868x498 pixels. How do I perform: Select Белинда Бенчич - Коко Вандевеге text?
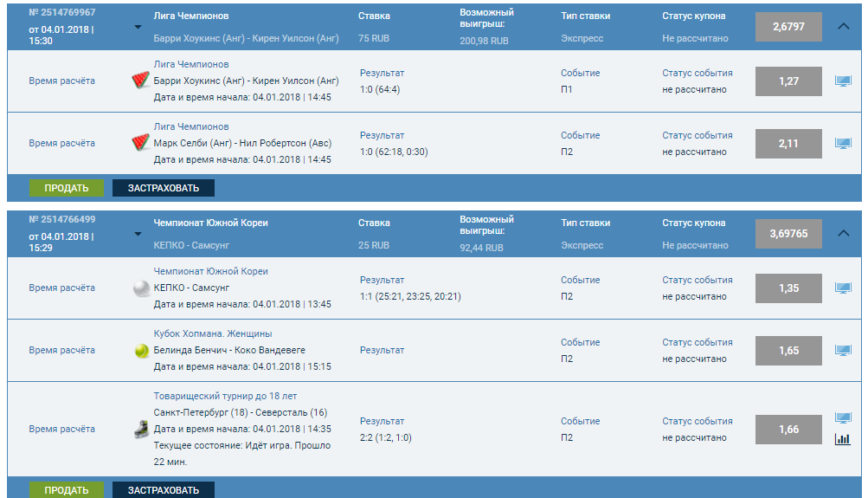(x=229, y=350)
